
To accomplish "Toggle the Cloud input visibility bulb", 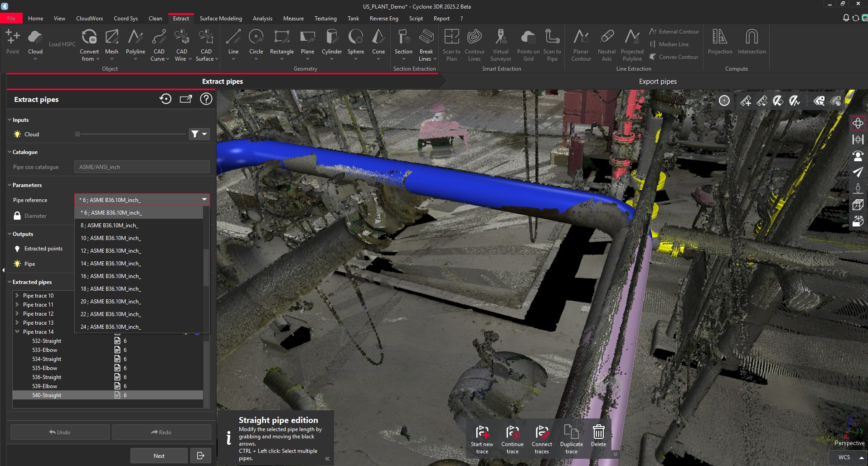I will tap(17, 134).
